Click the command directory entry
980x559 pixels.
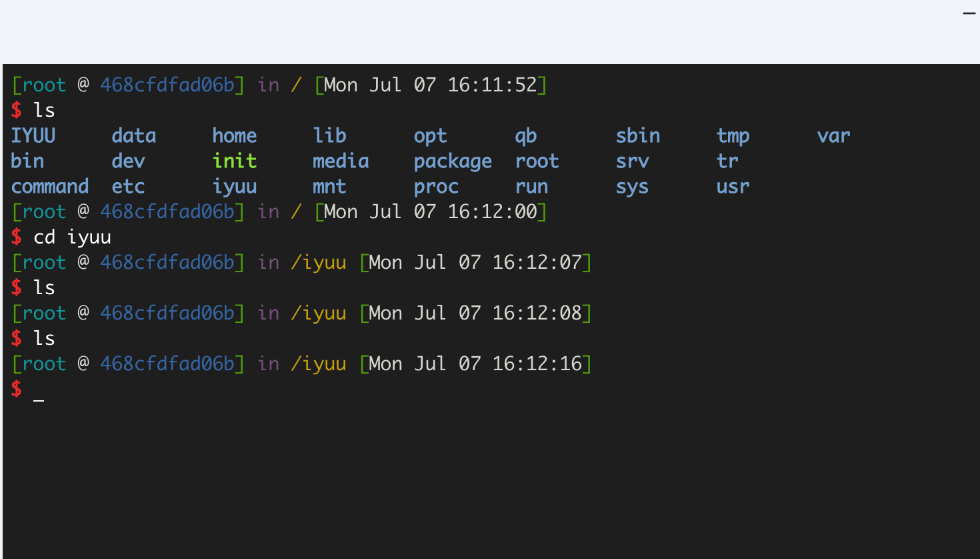point(50,186)
